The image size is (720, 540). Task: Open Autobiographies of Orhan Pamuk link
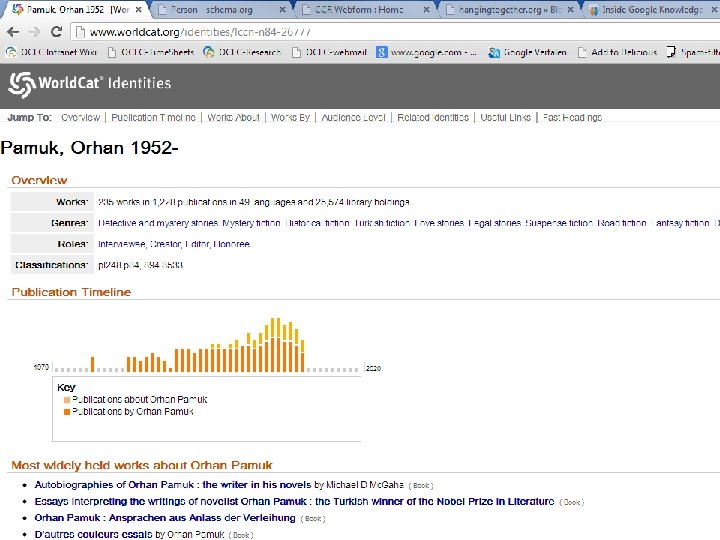click(x=173, y=485)
